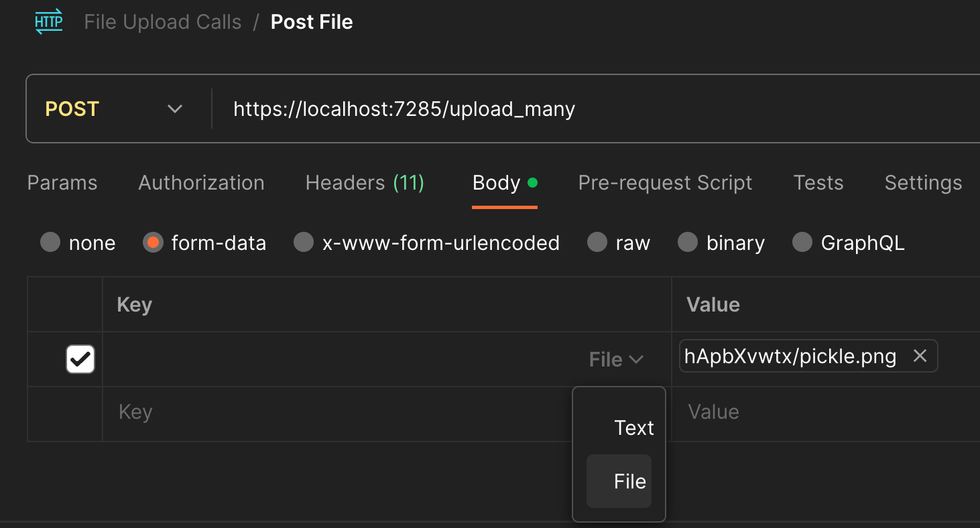
Task: Select the none body type
Action: [x=50, y=243]
